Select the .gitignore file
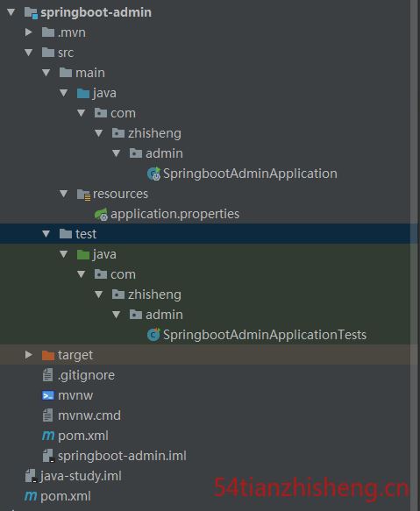Screen dimensions: 420x511 pyautogui.click(x=86, y=375)
